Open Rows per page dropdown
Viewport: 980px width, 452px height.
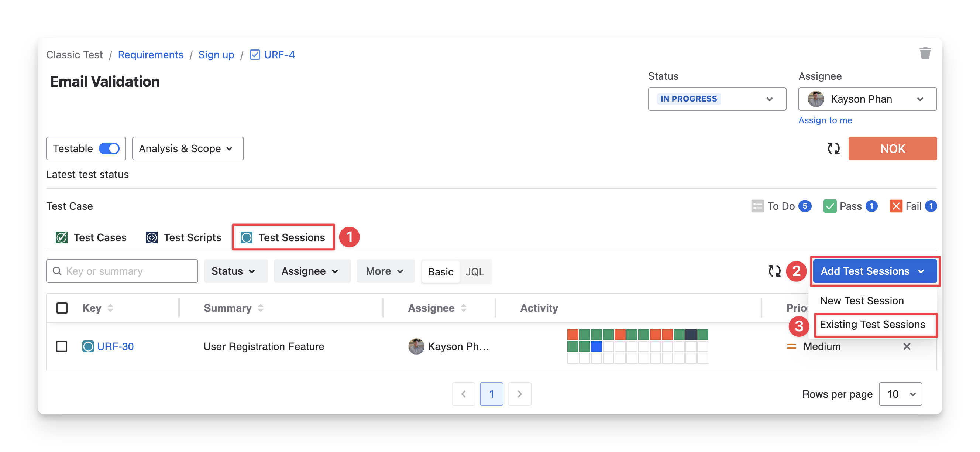[x=900, y=394]
